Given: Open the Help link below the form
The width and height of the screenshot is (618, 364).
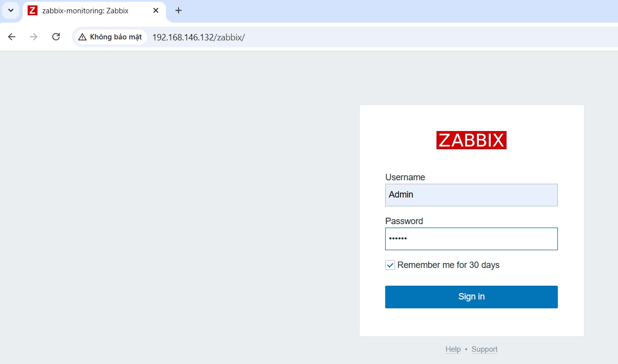Looking at the screenshot, I should coord(453,349).
